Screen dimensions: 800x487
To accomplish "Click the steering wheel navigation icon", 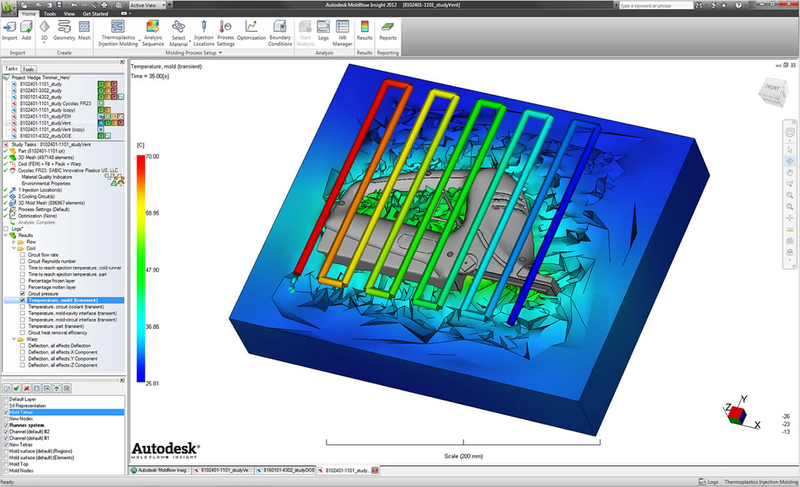I will tap(790, 133).
